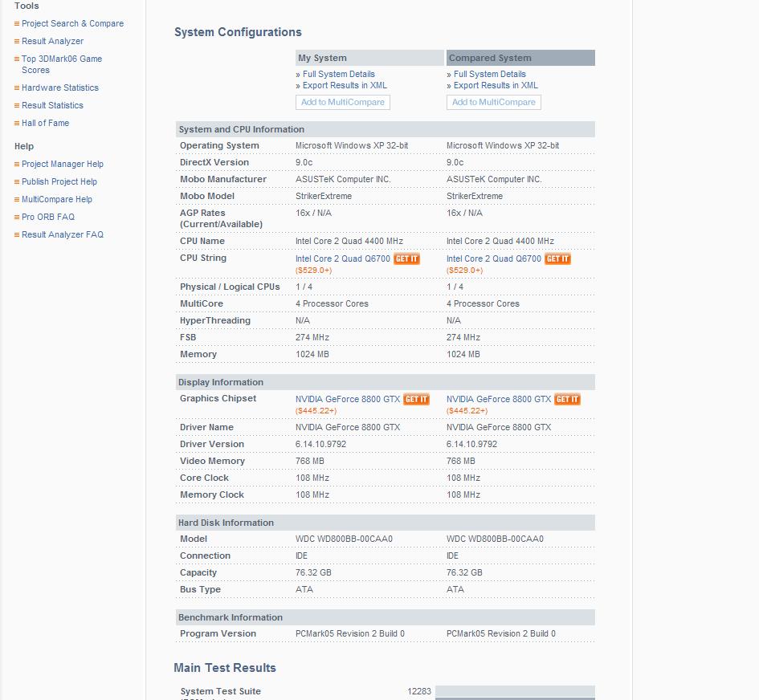Viewport: 759px width, 700px height.
Task: Click System and CPU Information section header
Action: pos(386,129)
